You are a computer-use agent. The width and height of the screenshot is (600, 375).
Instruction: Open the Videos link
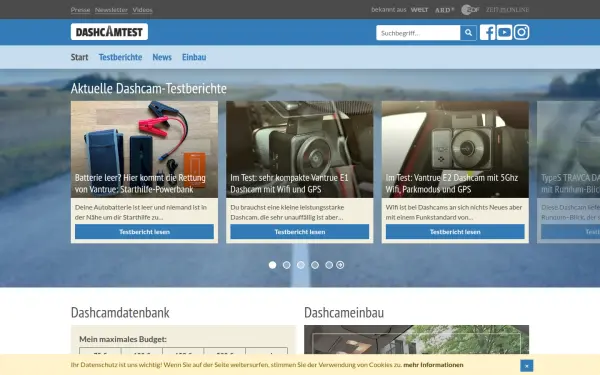pos(142,10)
